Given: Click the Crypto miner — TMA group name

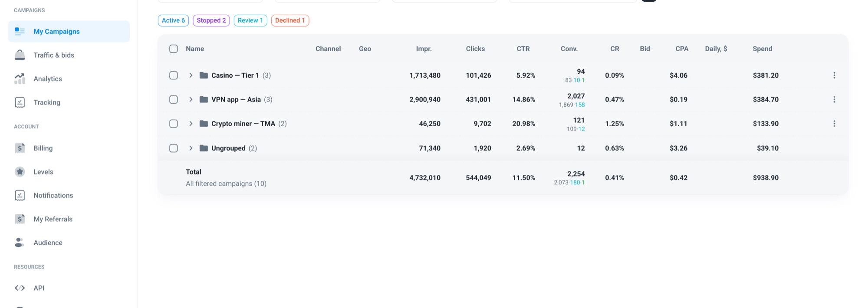Looking at the screenshot, I should [243, 124].
